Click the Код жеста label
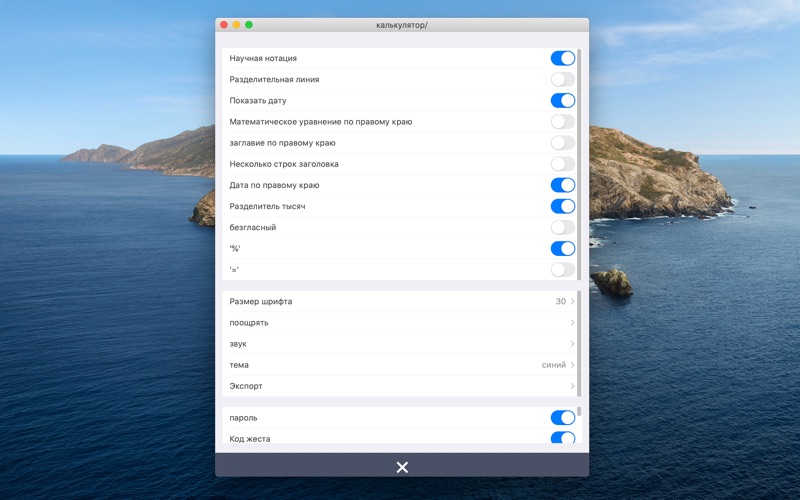 coord(249,439)
